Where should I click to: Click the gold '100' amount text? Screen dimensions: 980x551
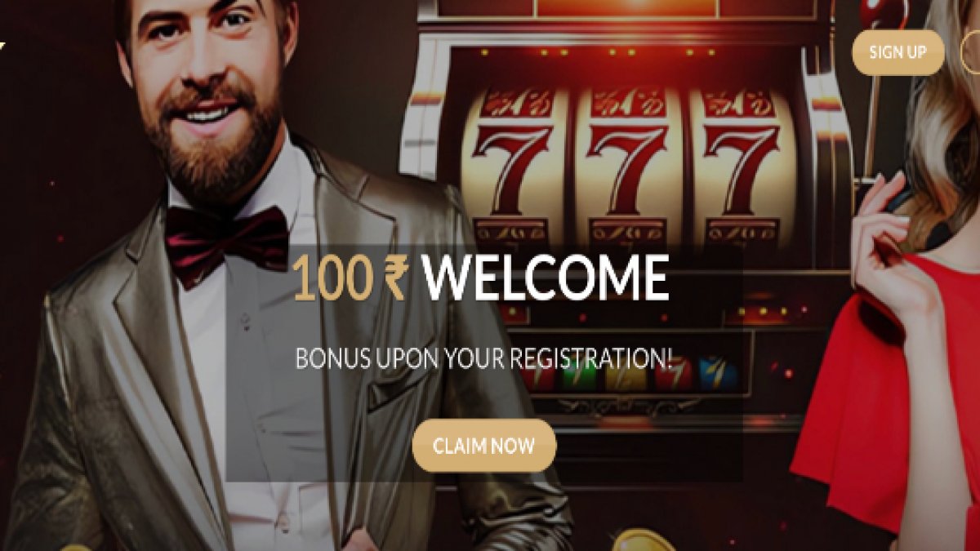coord(334,279)
